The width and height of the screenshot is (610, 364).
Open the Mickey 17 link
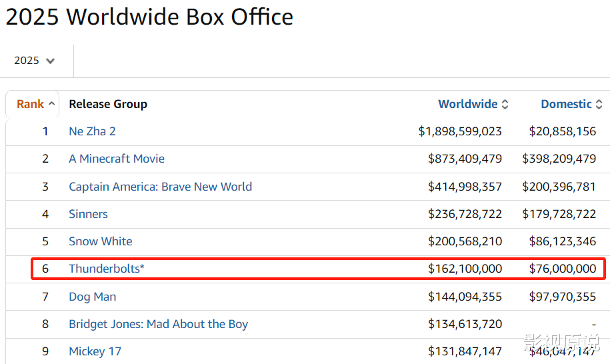coord(95,351)
